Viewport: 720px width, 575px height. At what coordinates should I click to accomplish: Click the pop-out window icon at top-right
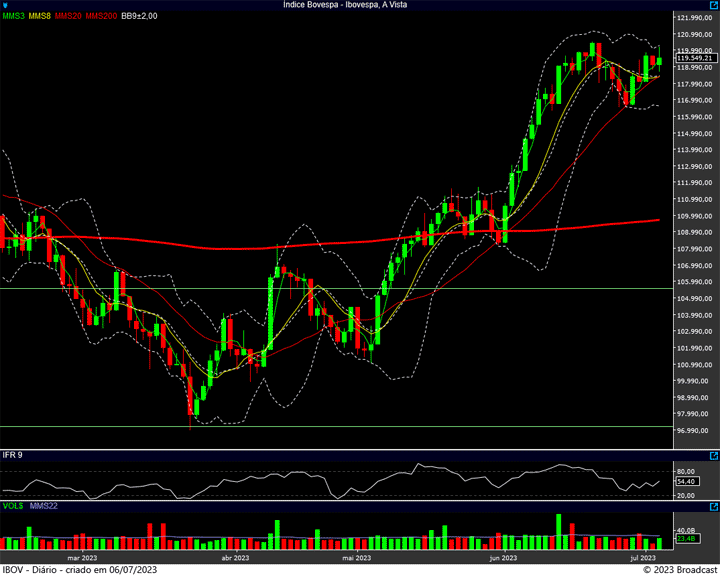point(713,5)
